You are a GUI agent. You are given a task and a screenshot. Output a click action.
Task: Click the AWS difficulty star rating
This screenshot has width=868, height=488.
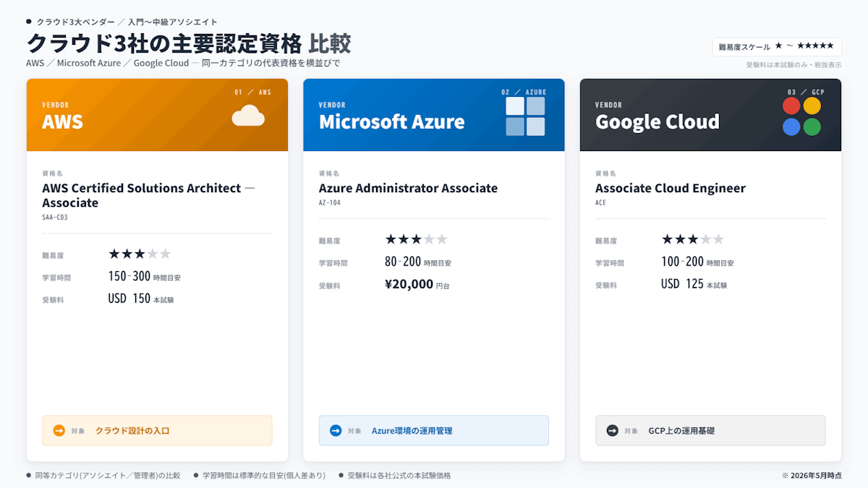140,254
